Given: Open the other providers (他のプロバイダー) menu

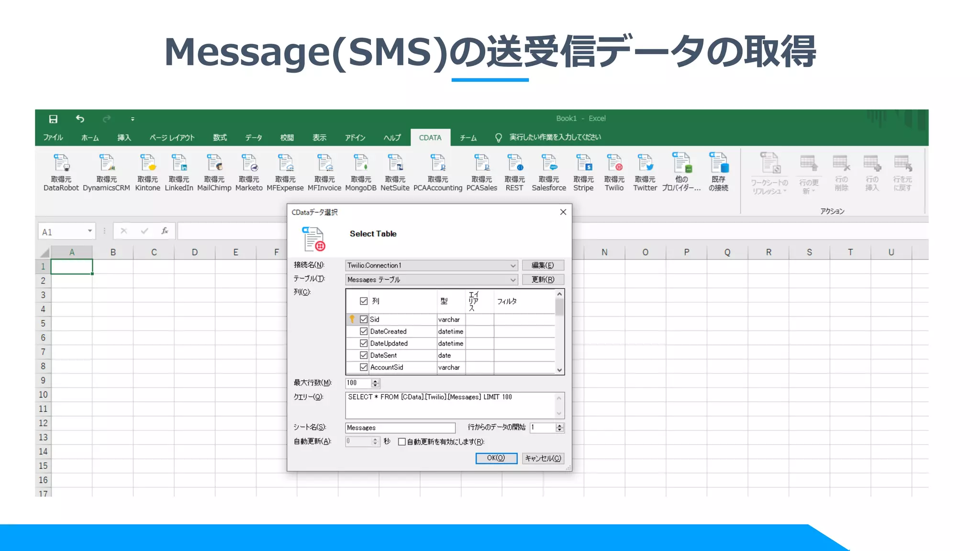Looking at the screenshot, I should click(x=681, y=172).
